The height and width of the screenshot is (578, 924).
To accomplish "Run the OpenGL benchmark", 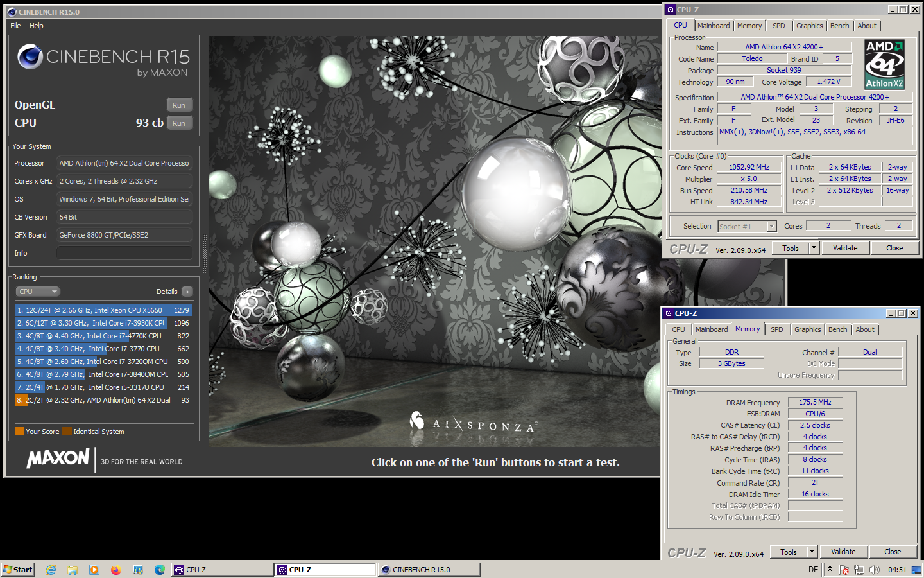I will pos(179,105).
